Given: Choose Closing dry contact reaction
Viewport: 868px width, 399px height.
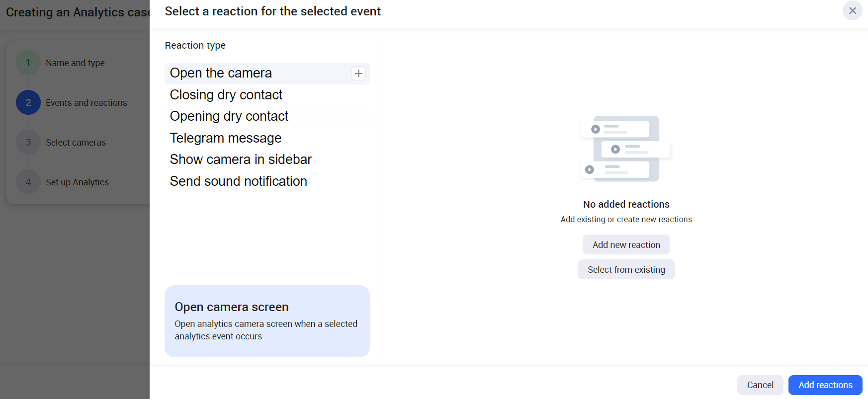Looking at the screenshot, I should point(226,95).
